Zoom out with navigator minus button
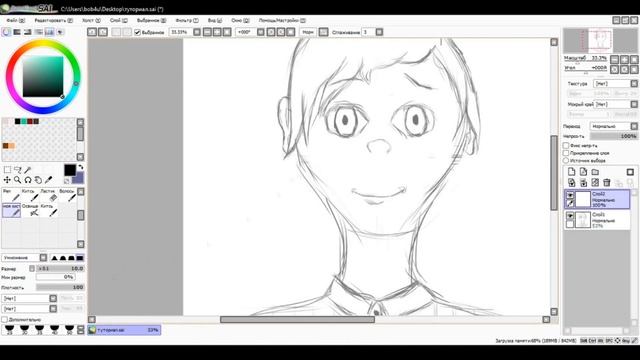The width and height of the screenshot is (640, 360). 615,60
